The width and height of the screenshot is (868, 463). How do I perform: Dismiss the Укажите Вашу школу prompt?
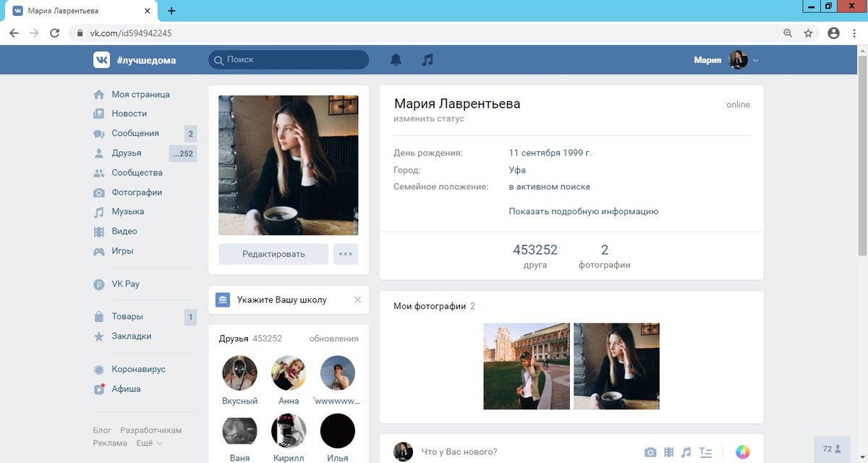(357, 300)
